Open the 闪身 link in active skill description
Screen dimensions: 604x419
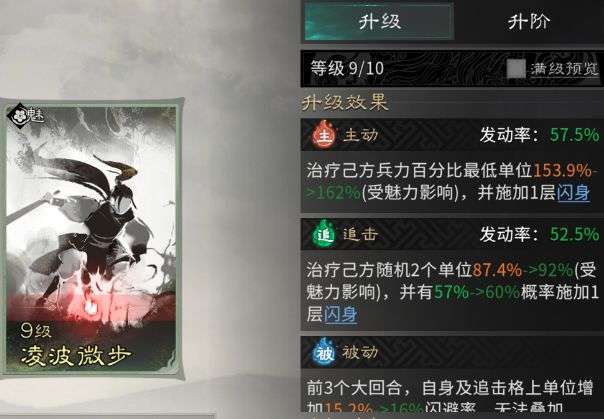click(573, 192)
